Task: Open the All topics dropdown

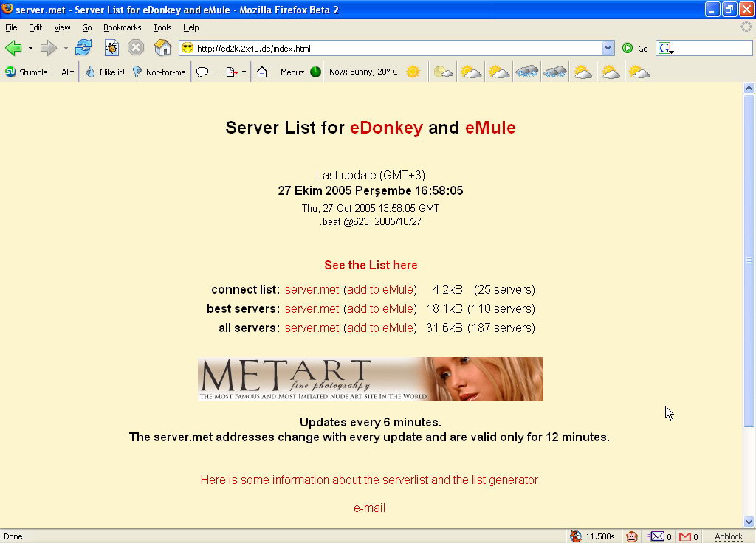Action: point(67,72)
